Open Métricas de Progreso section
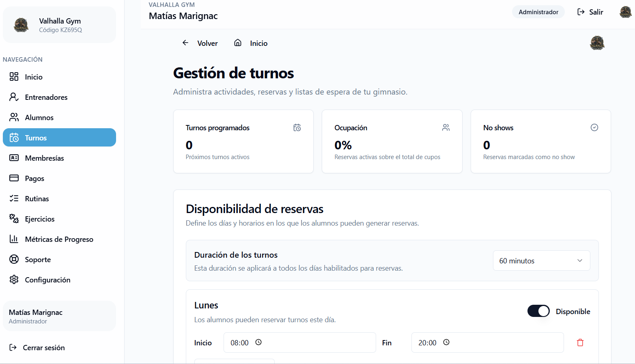The height and width of the screenshot is (364, 635). 59,239
